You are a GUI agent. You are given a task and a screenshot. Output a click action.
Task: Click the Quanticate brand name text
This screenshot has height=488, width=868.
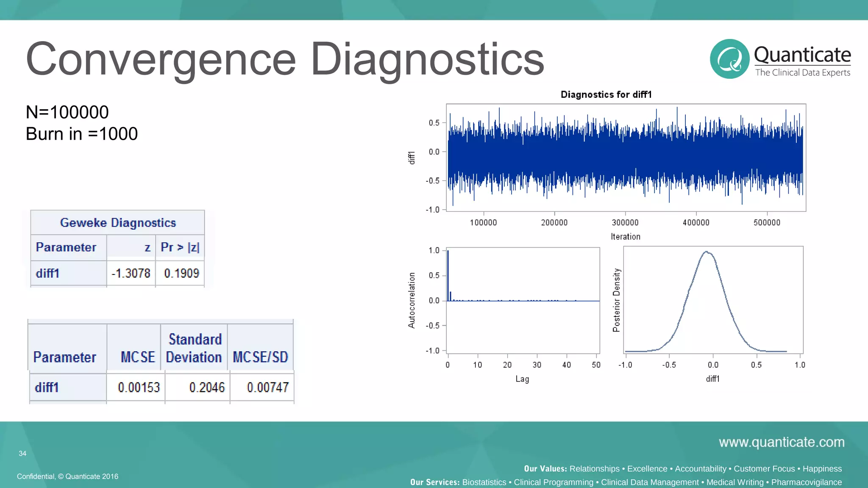tap(802, 55)
